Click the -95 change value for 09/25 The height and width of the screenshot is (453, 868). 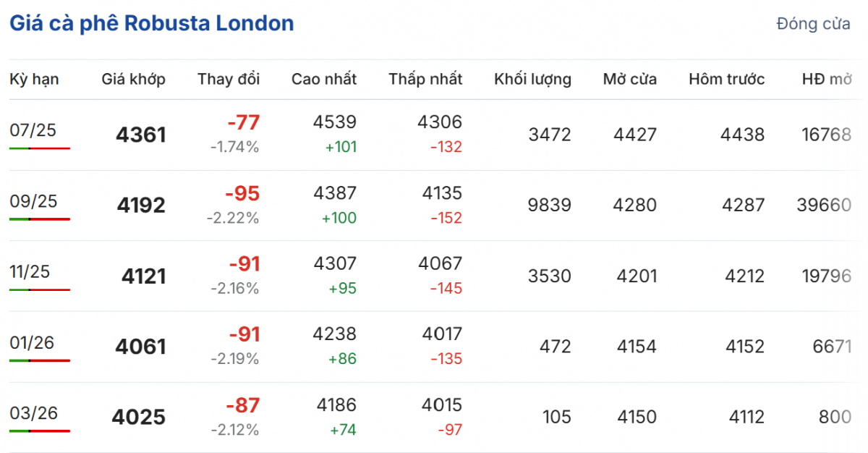(242, 194)
